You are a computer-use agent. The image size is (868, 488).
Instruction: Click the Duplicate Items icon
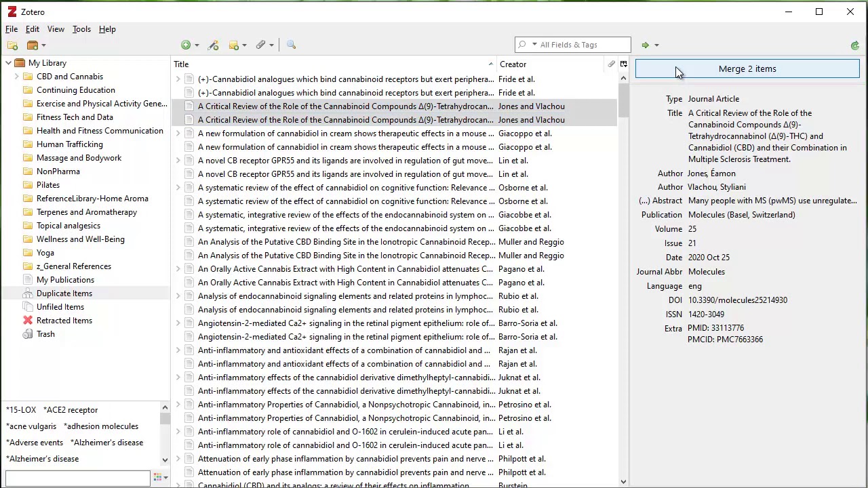(x=28, y=293)
